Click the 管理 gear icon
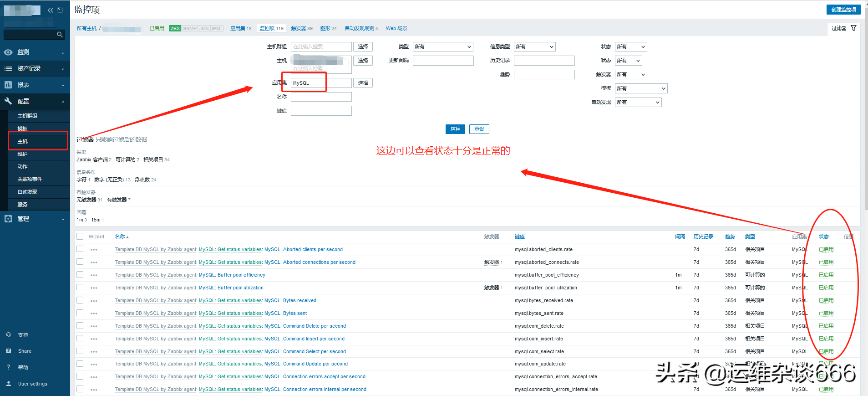The height and width of the screenshot is (396, 868). pyautogui.click(x=8, y=219)
